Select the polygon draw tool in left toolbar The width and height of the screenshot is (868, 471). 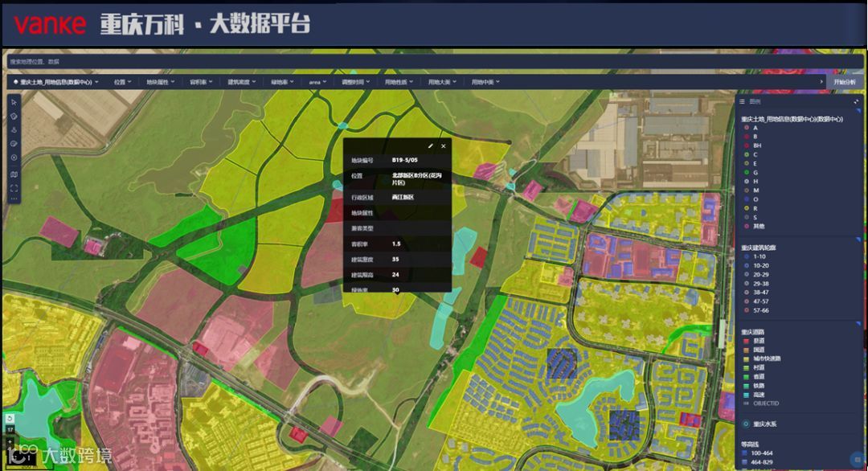(x=14, y=117)
